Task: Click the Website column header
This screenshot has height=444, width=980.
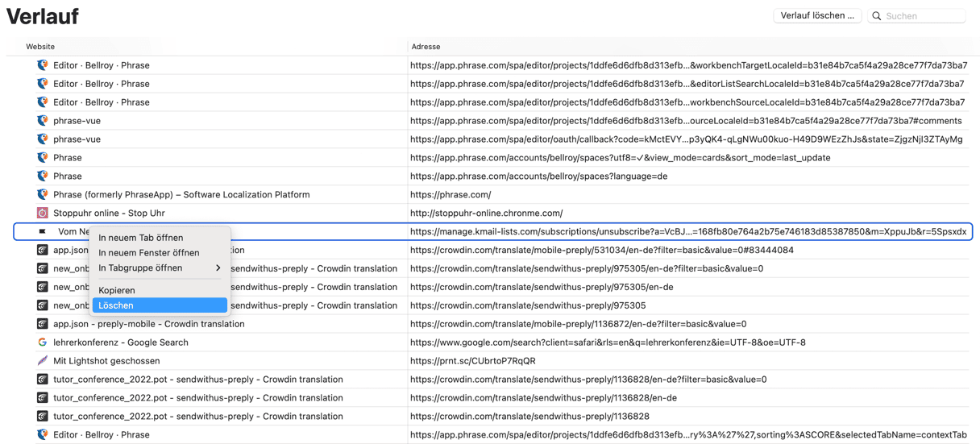Action: click(40, 47)
